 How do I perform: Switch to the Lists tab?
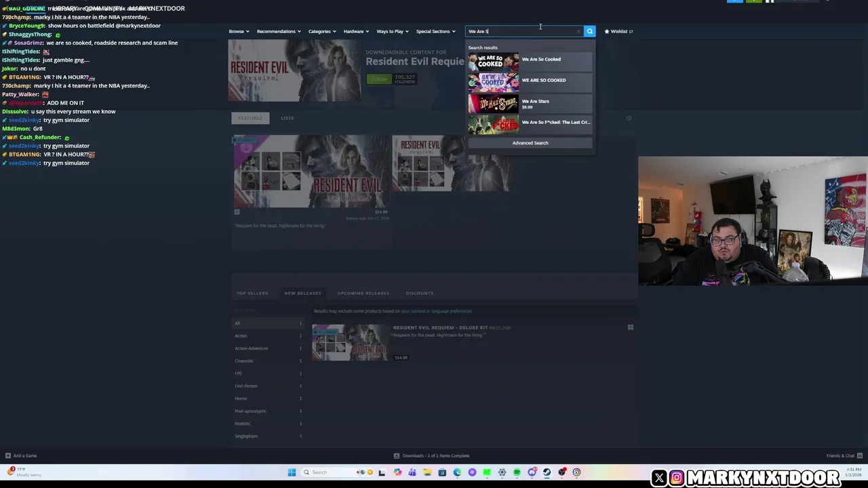click(x=288, y=118)
